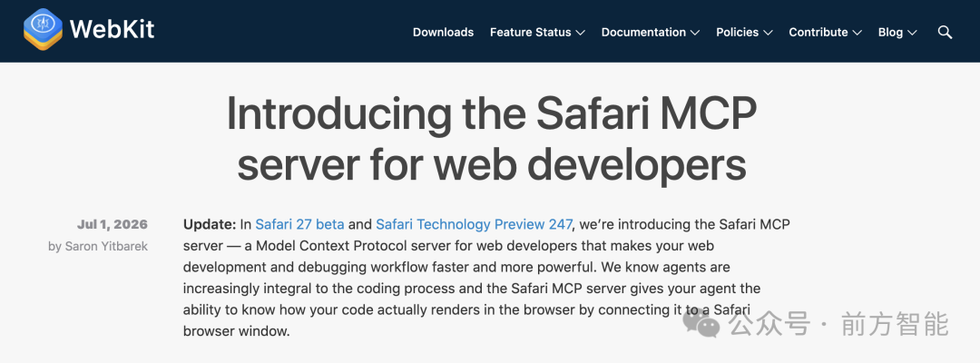The width and height of the screenshot is (980, 363).
Task: Open the Policies menu
Action: [738, 32]
